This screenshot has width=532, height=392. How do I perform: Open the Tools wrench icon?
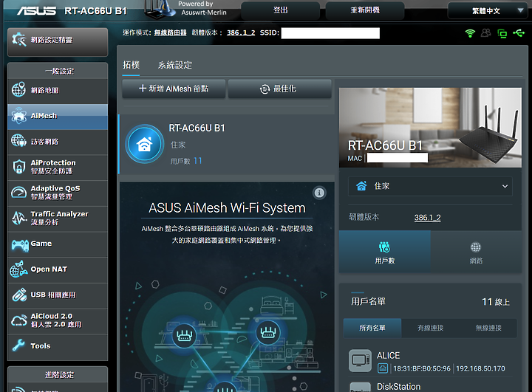point(18,345)
